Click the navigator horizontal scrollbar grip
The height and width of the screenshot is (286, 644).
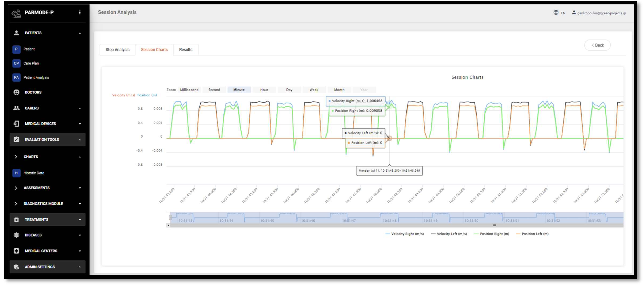pyautogui.click(x=494, y=225)
